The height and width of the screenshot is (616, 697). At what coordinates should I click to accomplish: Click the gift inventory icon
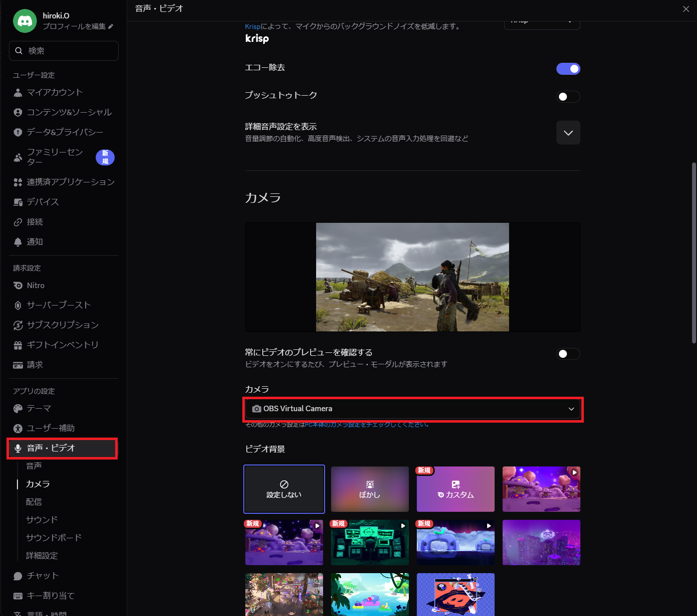tap(18, 345)
